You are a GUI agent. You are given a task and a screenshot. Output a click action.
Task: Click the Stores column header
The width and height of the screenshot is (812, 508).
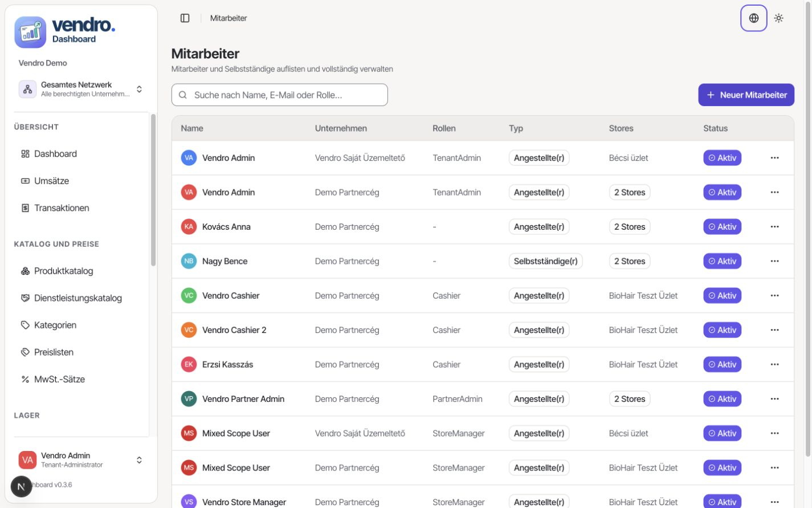click(621, 128)
